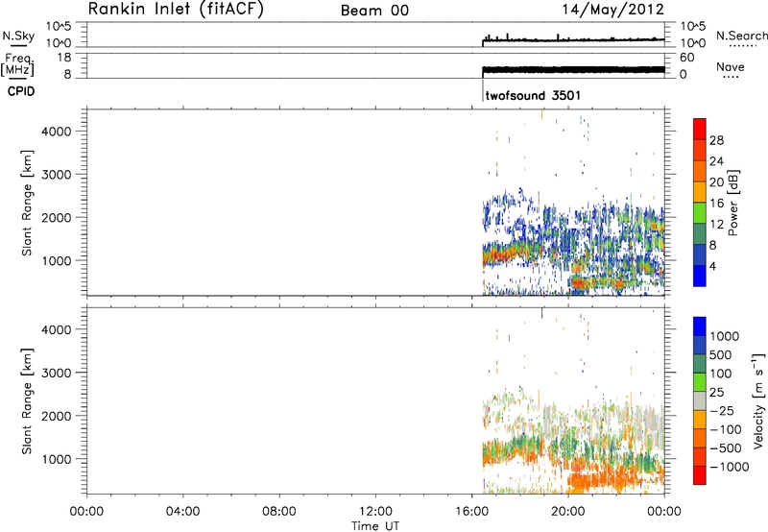Click the Power colorbar red top segment
The image size is (768, 532).
coord(700,129)
